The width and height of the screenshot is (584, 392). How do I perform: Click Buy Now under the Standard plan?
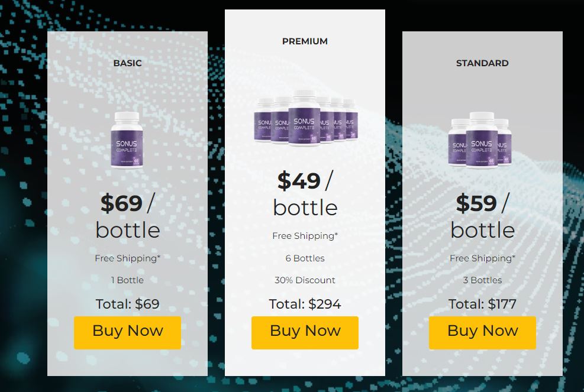pyautogui.click(x=482, y=332)
